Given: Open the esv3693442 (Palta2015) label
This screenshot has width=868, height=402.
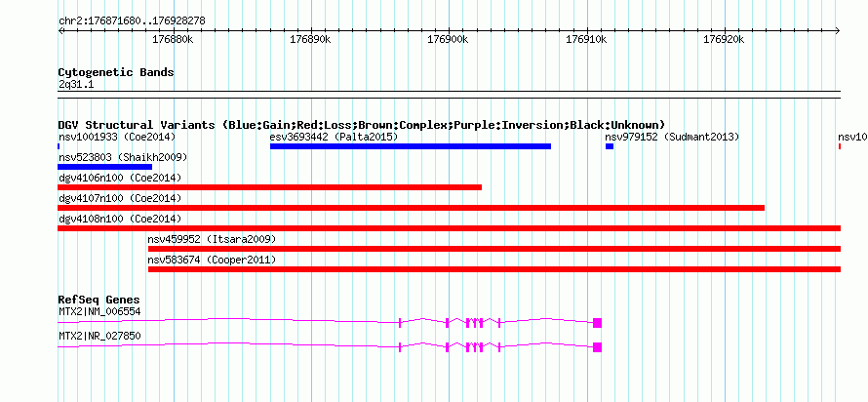Looking at the screenshot, I should 334,137.
